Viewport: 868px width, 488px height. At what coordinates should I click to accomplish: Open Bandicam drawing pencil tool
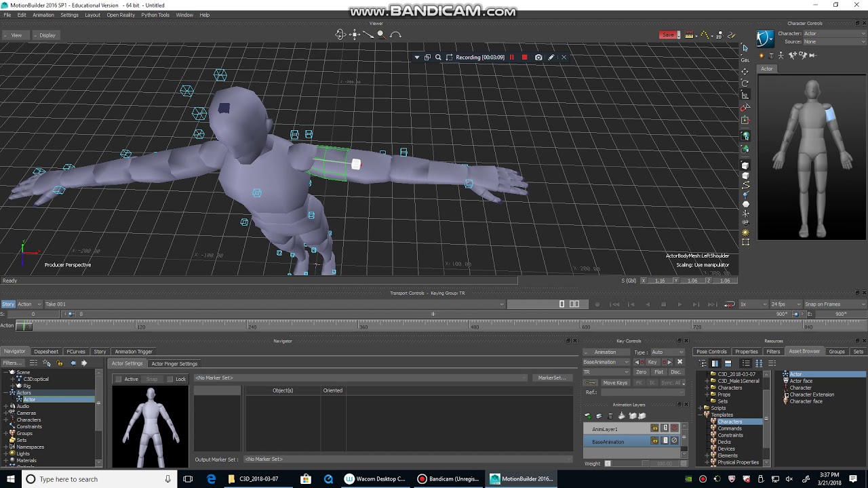551,58
